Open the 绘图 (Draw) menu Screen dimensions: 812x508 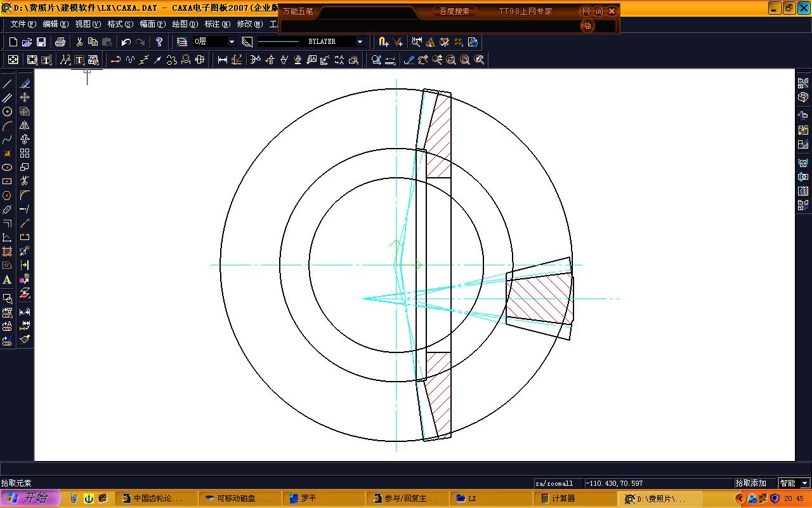click(185, 24)
